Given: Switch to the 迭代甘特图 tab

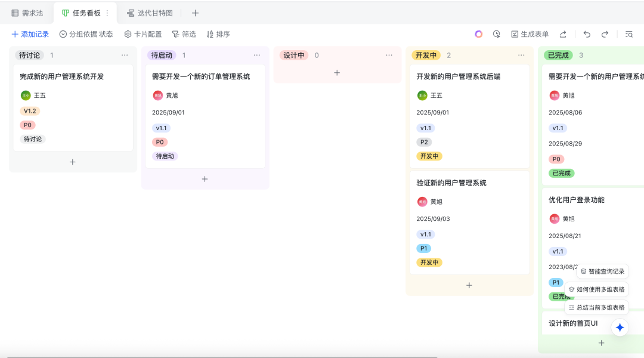Looking at the screenshot, I should coord(150,13).
